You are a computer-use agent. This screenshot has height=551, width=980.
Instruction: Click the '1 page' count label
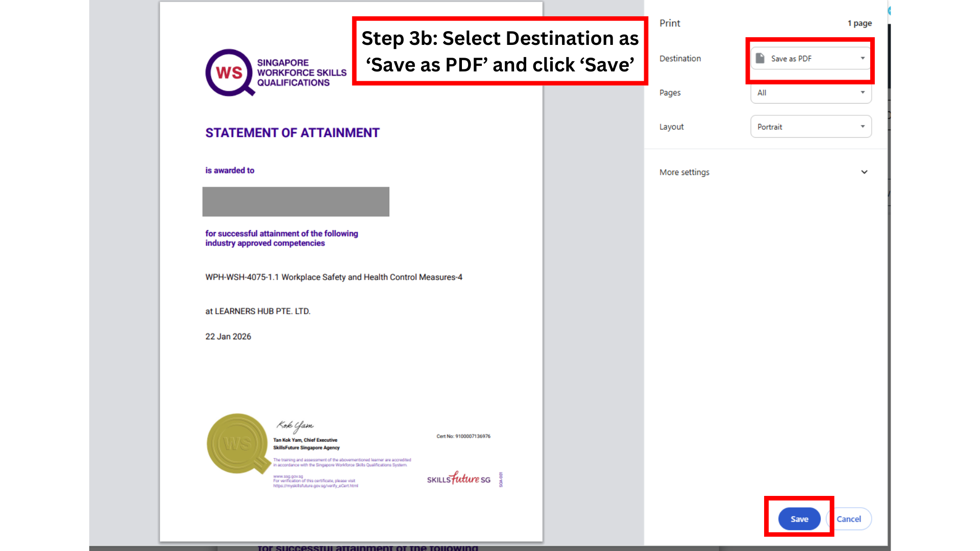tap(860, 23)
